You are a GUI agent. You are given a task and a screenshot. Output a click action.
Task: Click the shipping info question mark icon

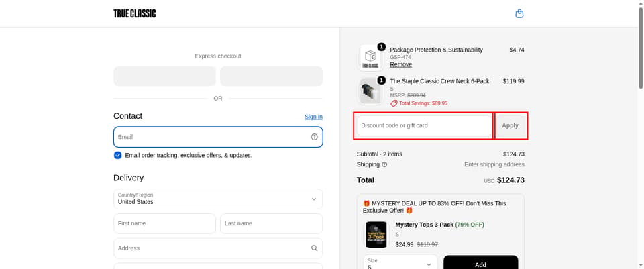click(384, 164)
